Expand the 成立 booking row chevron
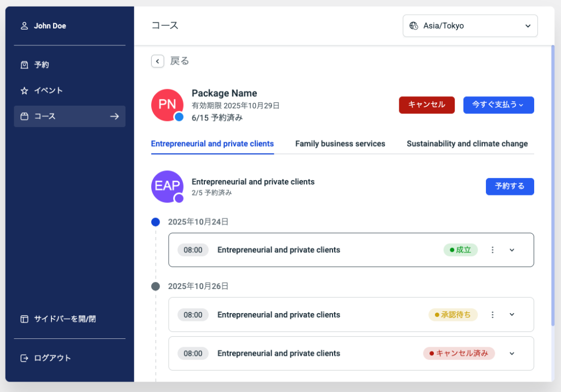Screen dimensions: 561x392 click(512, 250)
